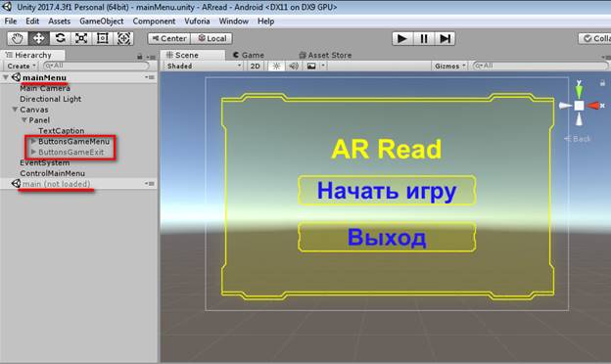
Task: Select the Move tool
Action: coord(38,38)
